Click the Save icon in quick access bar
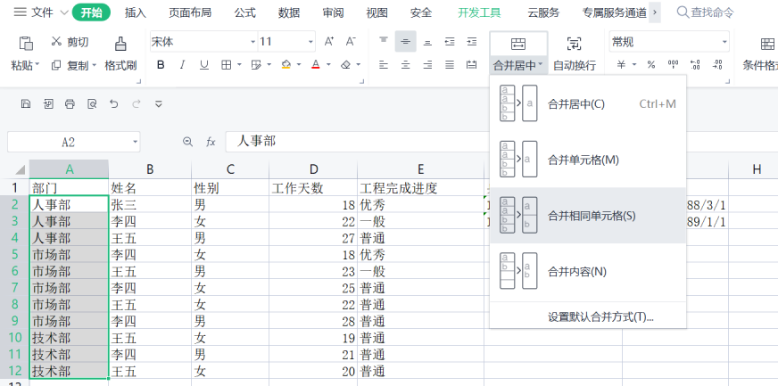Image resolution: width=778 pixels, height=386 pixels. coord(26,104)
